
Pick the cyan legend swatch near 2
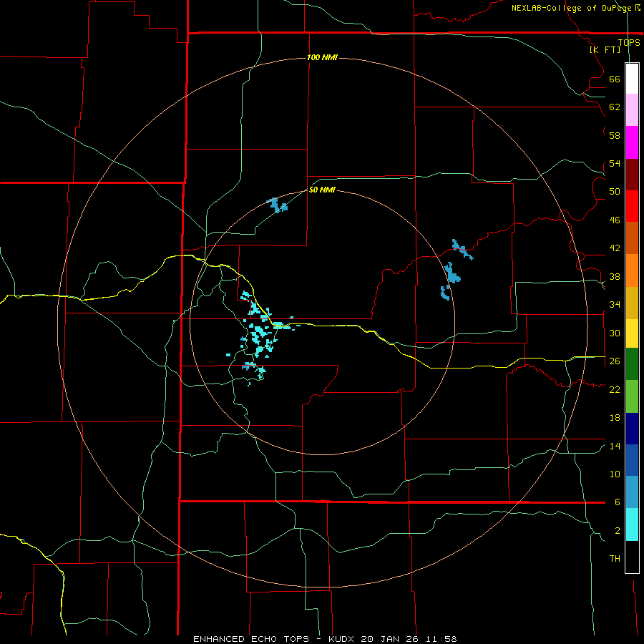pyautogui.click(x=632, y=525)
